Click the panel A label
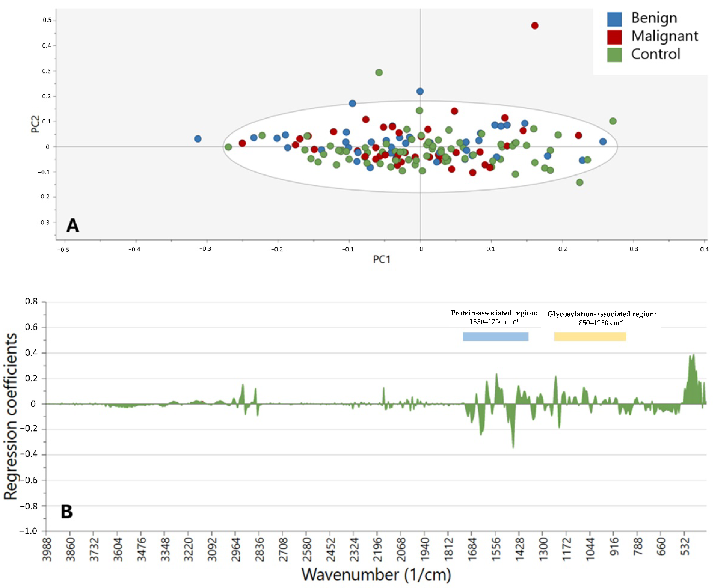This screenshot has width=713, height=588. (73, 225)
